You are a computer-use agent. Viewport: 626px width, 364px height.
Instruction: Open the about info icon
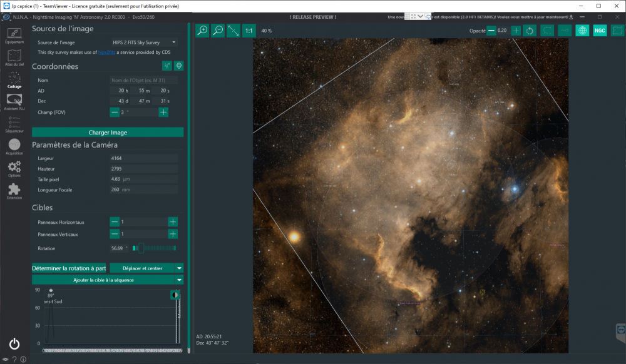point(23,359)
